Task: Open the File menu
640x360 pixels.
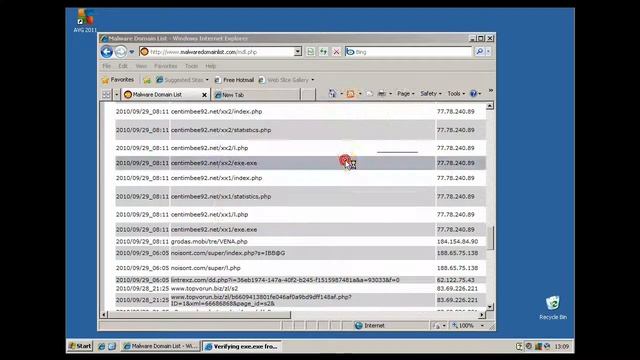Action: 107,66
